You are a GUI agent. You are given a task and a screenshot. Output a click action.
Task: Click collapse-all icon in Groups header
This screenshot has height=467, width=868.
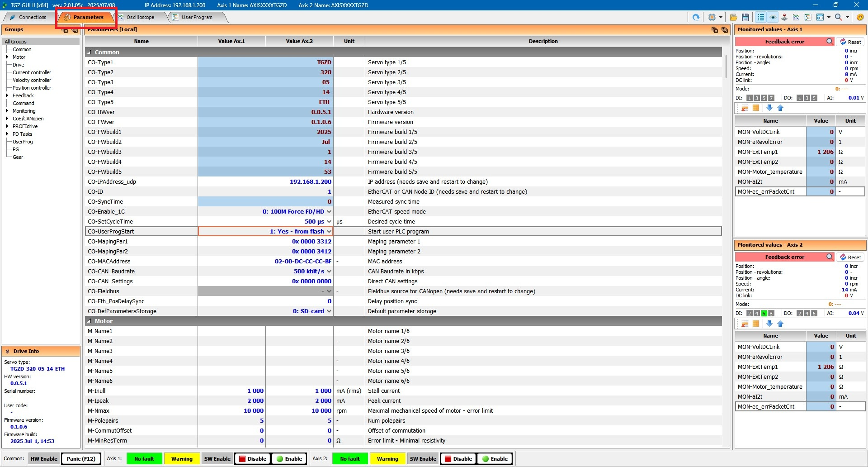click(x=65, y=30)
